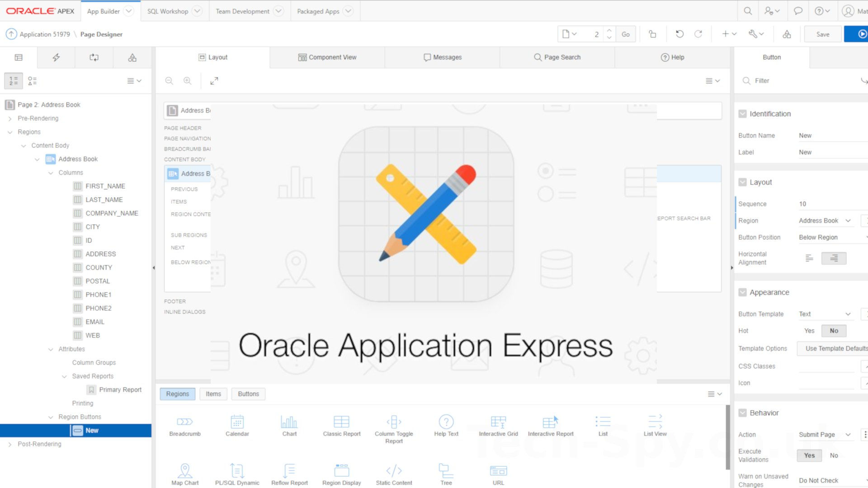The height and width of the screenshot is (488, 868).
Task: Open the Action dropdown showing Submit Page
Action: (826, 435)
